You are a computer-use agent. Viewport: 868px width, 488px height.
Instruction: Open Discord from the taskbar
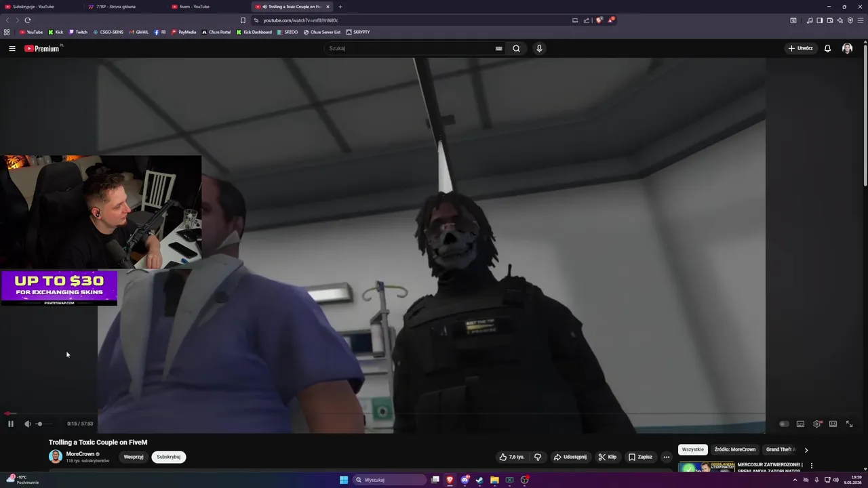pyautogui.click(x=465, y=480)
